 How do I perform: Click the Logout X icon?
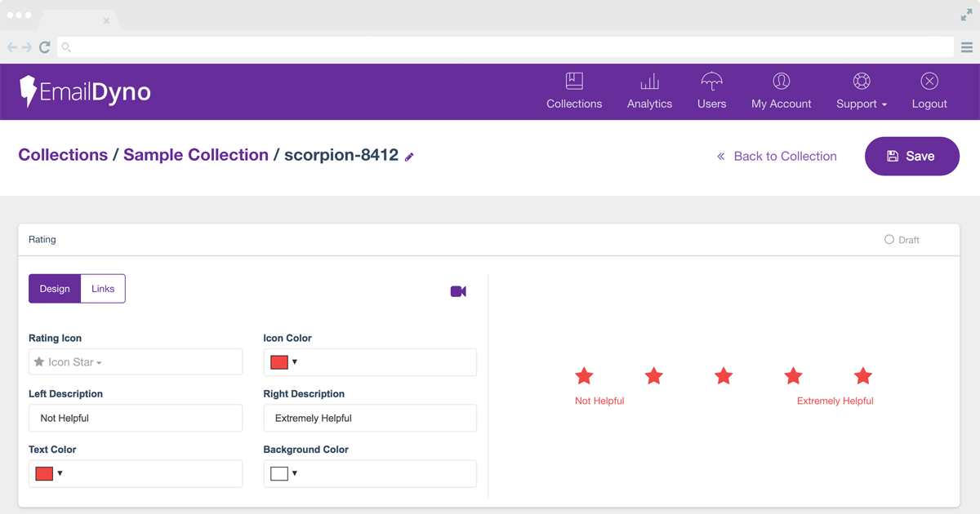(x=929, y=82)
